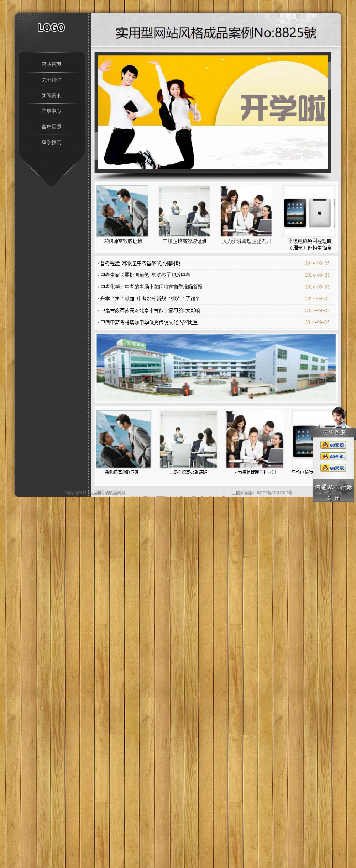Click the LOGO in the sidebar header
This screenshot has width=356, height=868.
tap(51, 27)
